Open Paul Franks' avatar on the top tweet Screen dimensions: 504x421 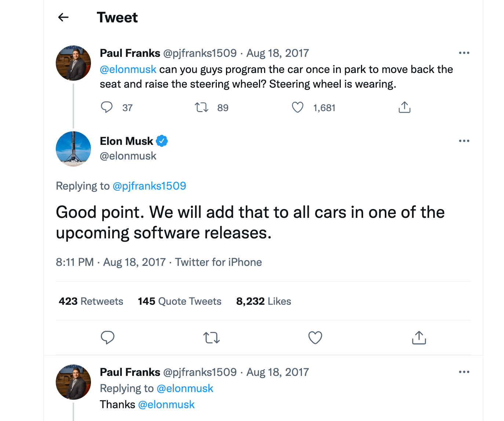73,63
